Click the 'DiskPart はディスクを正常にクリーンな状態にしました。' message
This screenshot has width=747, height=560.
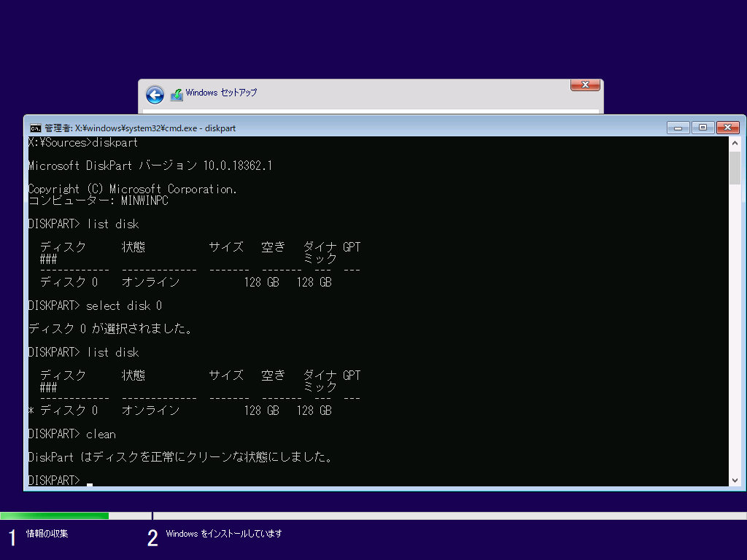(x=180, y=457)
